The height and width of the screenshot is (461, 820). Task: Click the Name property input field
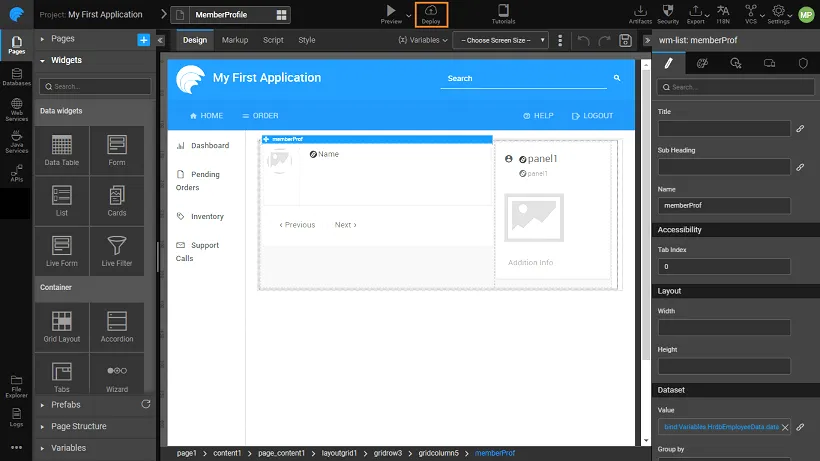[x=724, y=206]
